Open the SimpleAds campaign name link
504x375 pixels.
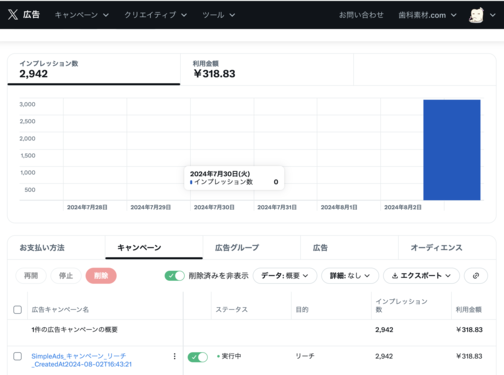pyautogui.click(x=82, y=360)
